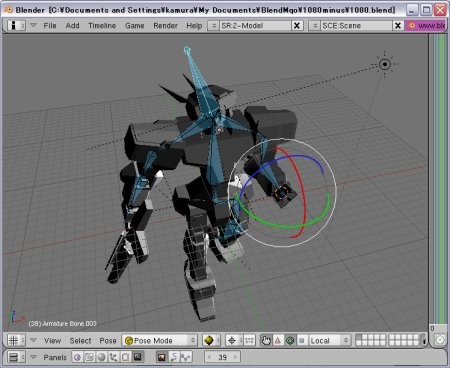Viewport: 450px width, 368px height.
Task: Open the viewport draw type selector
Action: (211, 340)
